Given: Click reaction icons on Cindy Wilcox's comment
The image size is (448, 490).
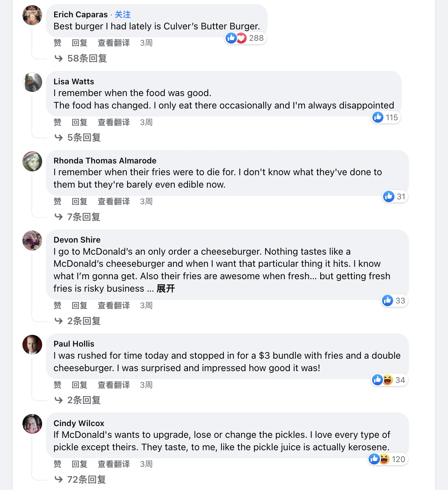Looking at the screenshot, I should point(379,459).
